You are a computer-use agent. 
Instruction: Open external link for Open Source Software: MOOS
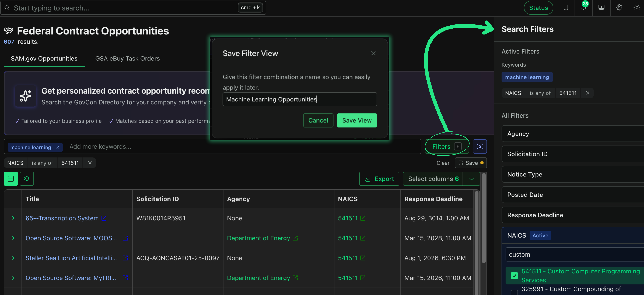click(125, 238)
